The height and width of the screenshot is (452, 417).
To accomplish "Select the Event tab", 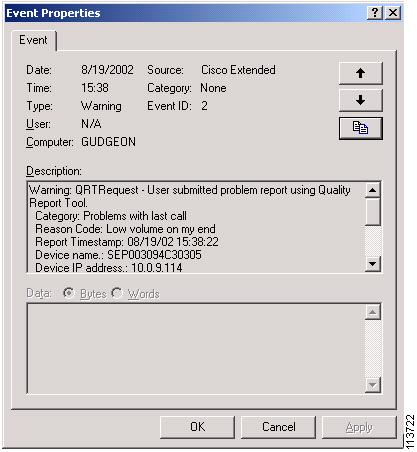I will tap(33, 40).
